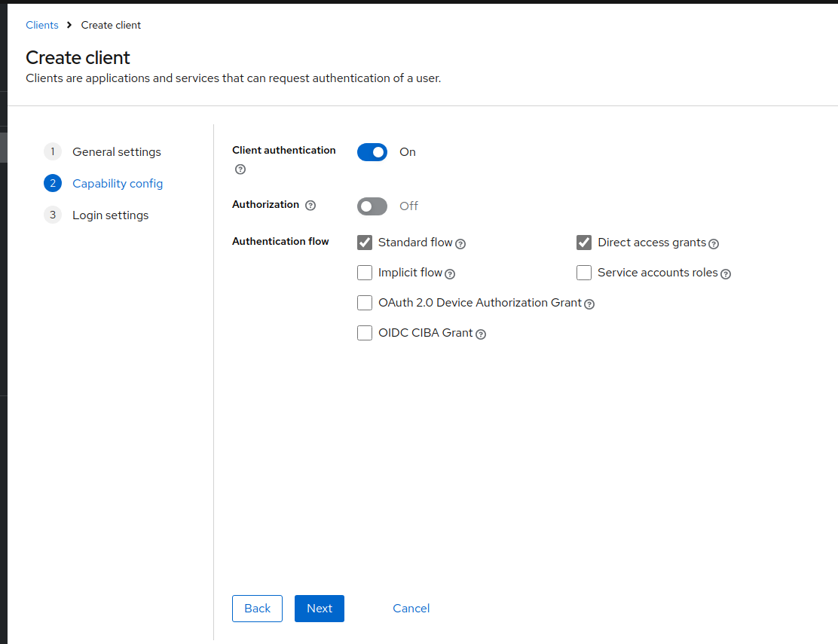
Task: Click help icon under Client authentication
Action: pyautogui.click(x=240, y=169)
